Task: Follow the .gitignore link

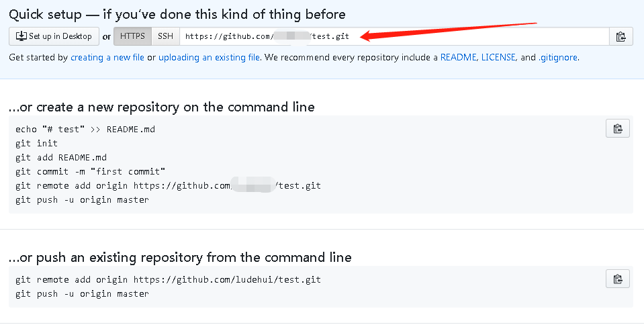Action: 558,58
